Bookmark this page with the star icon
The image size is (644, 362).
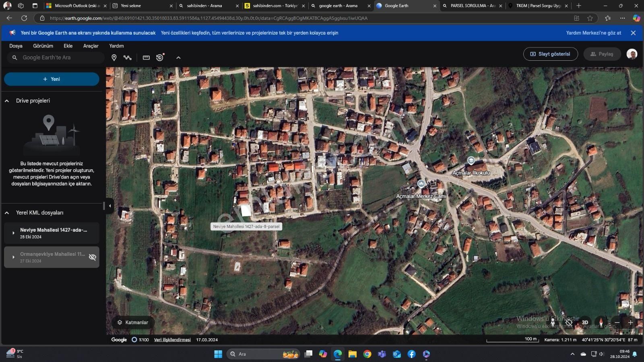point(590,18)
